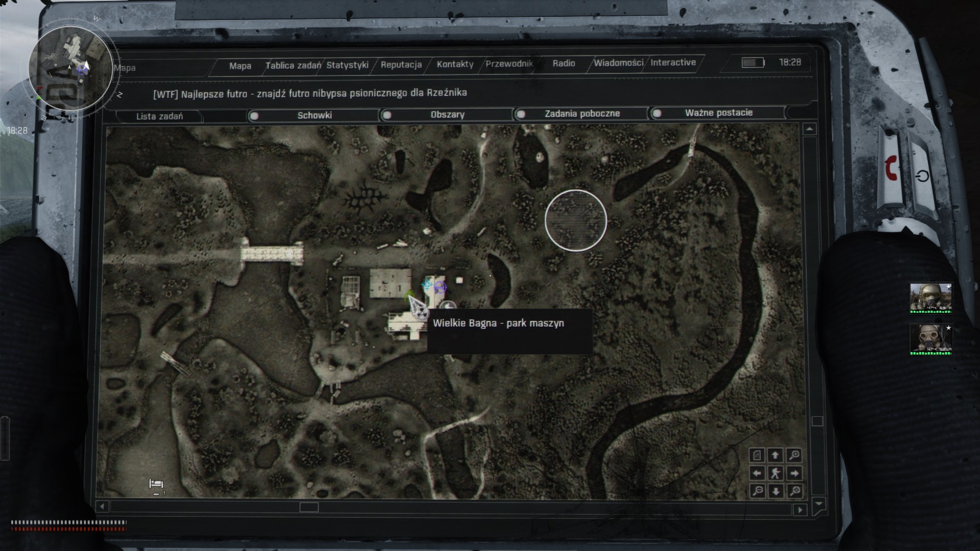This screenshot has height=551, width=980.
Task: Click the Lista zadań button
Action: 159,116
